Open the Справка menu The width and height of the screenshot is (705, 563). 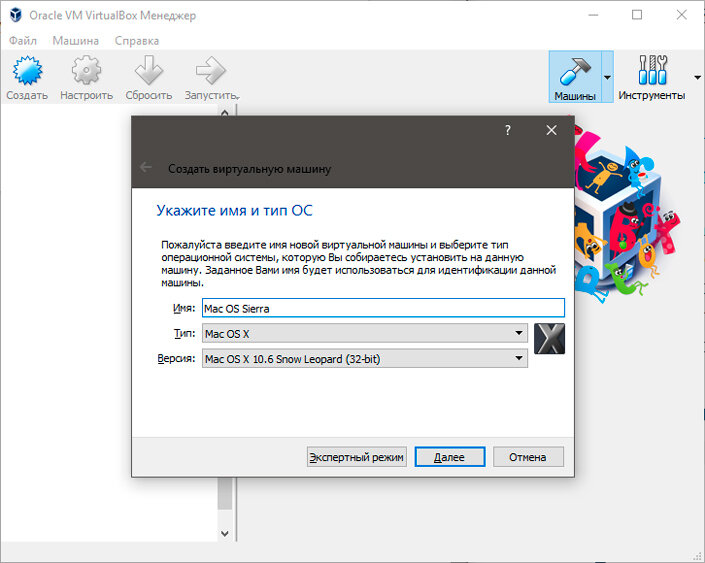click(x=137, y=40)
